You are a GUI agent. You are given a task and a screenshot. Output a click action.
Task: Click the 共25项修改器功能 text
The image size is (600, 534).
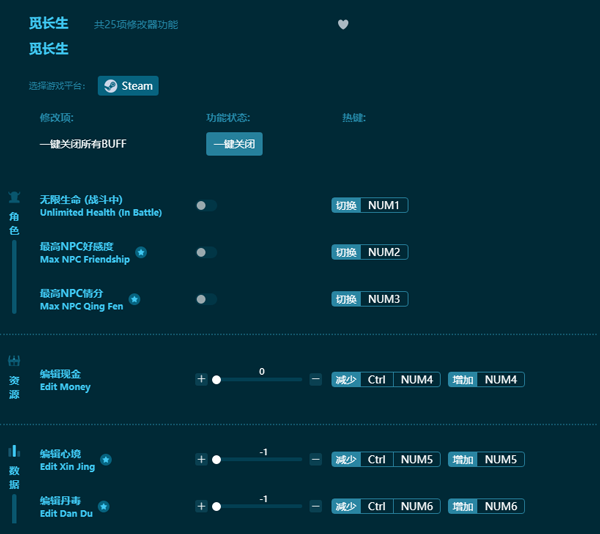point(136,24)
